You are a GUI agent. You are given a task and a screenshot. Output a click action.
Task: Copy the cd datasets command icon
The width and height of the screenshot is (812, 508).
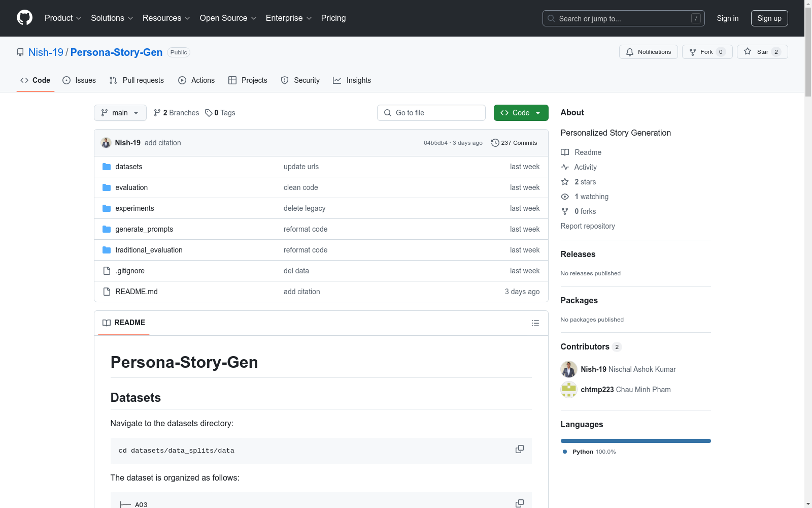point(520,450)
